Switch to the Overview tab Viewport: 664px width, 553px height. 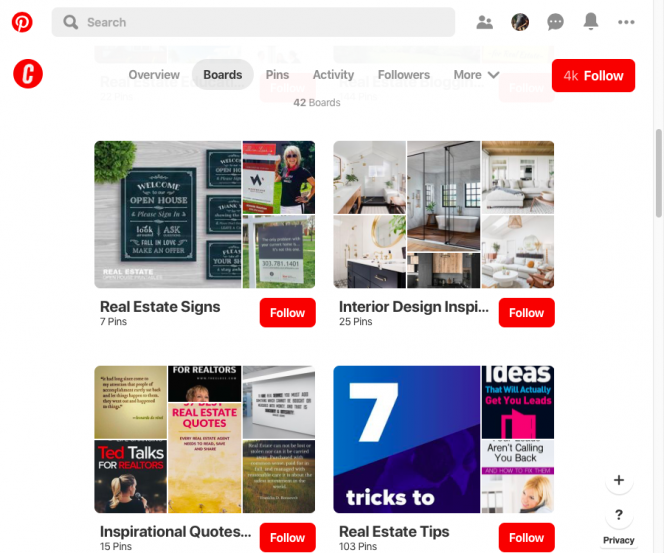(x=154, y=75)
